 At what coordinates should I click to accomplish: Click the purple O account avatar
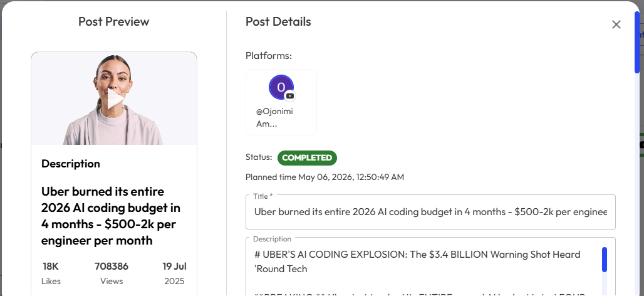coord(281,87)
